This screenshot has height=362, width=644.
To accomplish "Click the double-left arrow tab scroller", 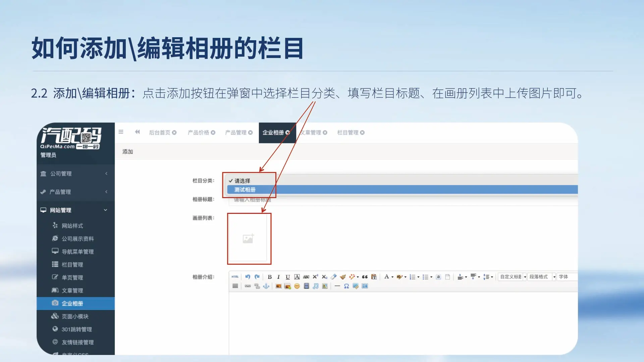I will click(x=137, y=132).
